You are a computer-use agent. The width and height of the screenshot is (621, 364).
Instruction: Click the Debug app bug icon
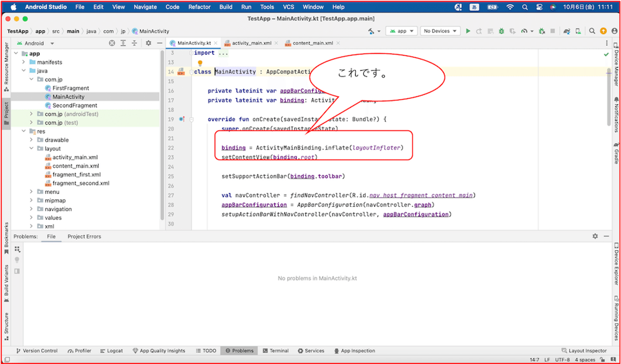(x=501, y=31)
